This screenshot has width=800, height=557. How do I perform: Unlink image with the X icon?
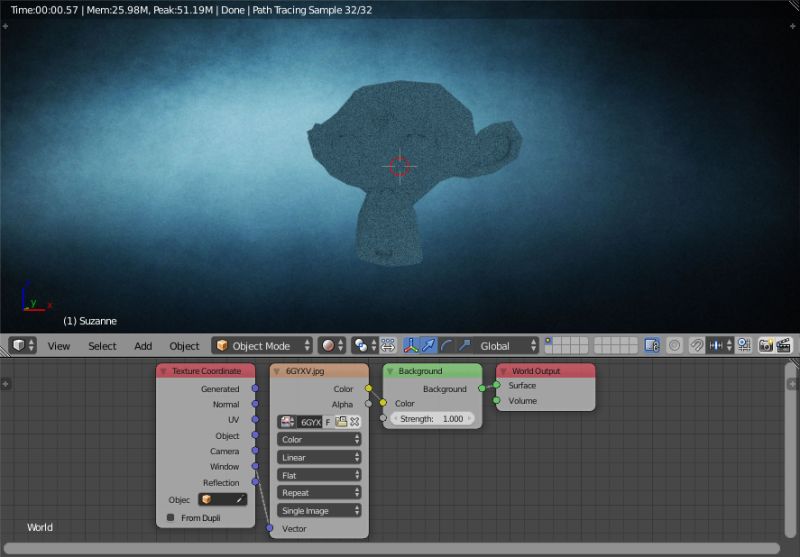355,421
